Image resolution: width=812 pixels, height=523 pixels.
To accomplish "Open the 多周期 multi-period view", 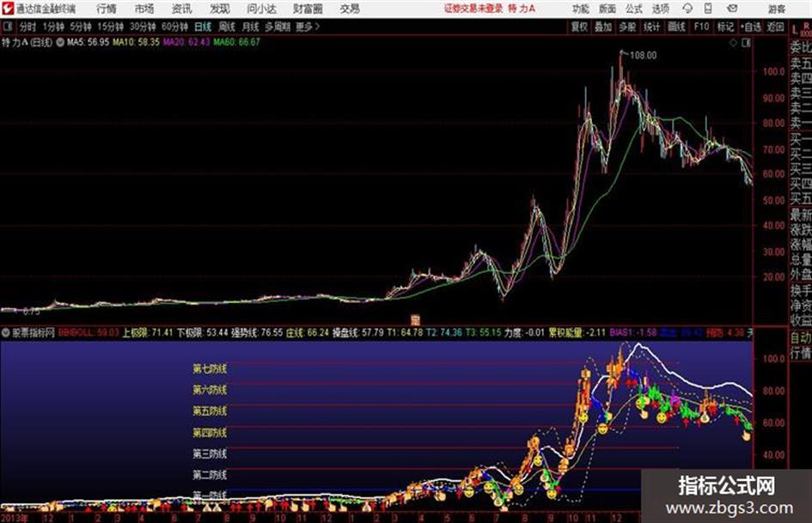I will click(278, 27).
